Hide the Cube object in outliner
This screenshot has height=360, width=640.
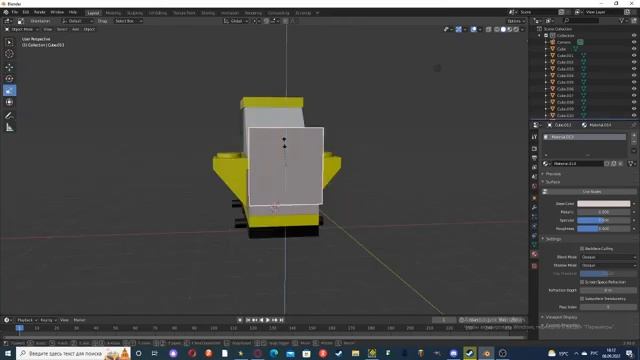pyautogui.click(x=634, y=49)
